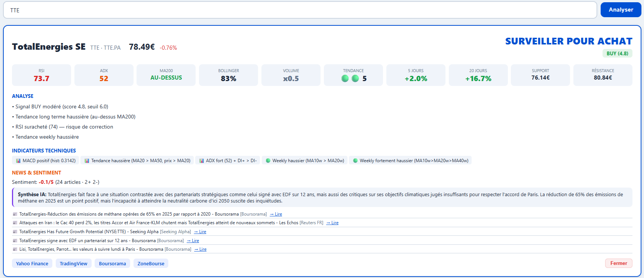Click the news icon beside the méthane emissions headline
Viewport: 644px width, 278px height.
coord(15,214)
